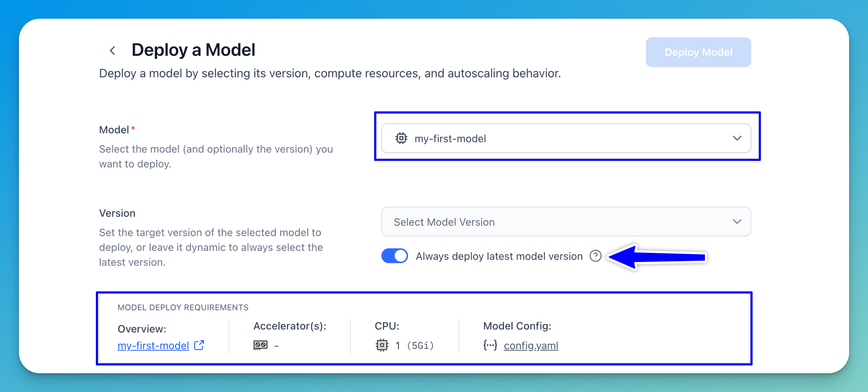Screen dimensions: 868x392
Task: Expand the my-first-model dropdown chevron
Action: click(737, 138)
